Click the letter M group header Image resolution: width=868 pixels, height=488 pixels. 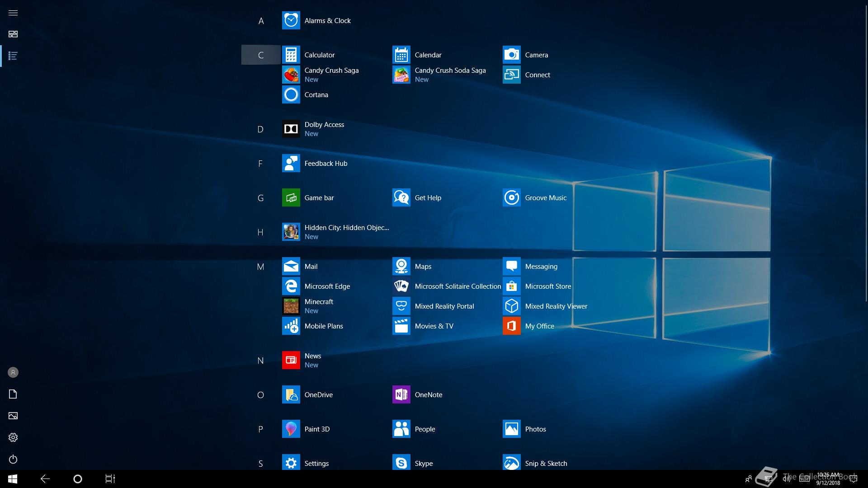(x=261, y=267)
